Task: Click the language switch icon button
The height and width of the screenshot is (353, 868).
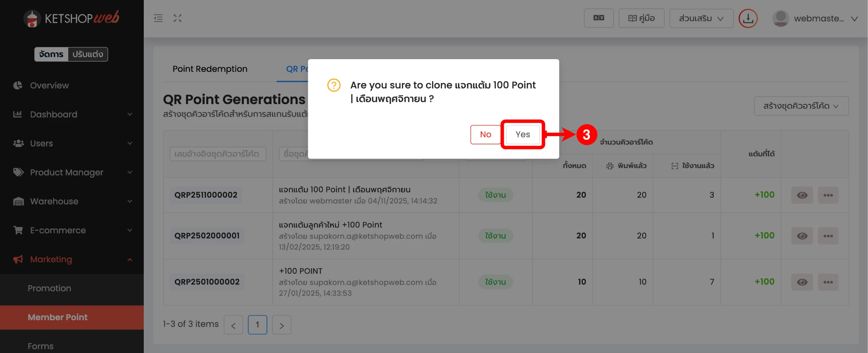Action: [x=598, y=18]
